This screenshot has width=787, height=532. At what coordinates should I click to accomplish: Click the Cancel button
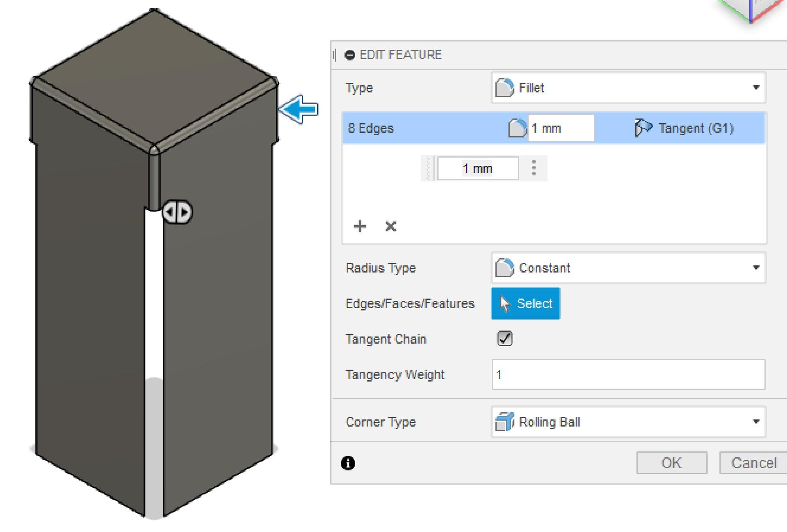[753, 462]
